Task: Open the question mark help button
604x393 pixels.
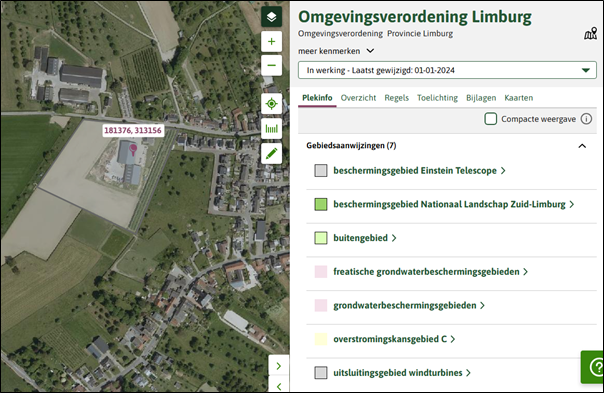Action: tap(593, 366)
